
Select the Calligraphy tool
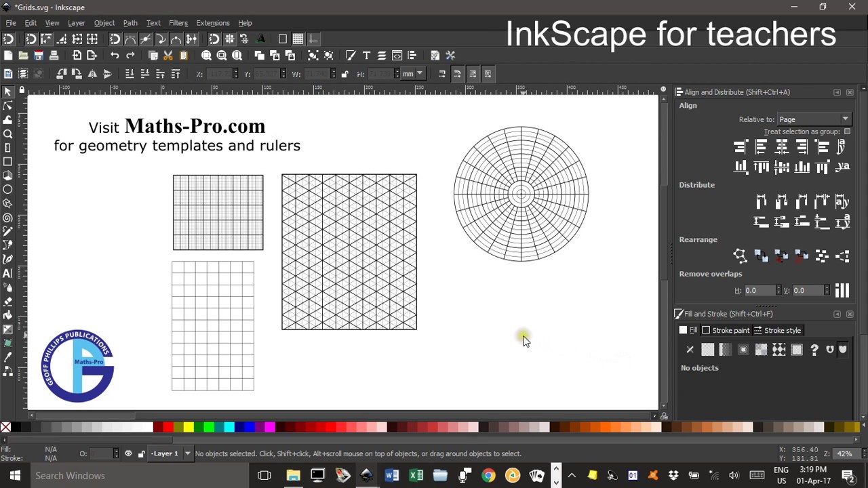(7, 259)
